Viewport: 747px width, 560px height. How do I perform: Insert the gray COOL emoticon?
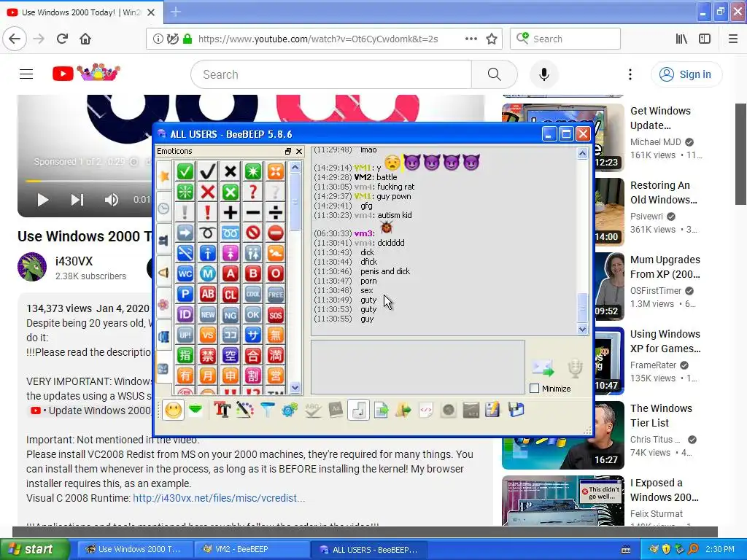[253, 295]
